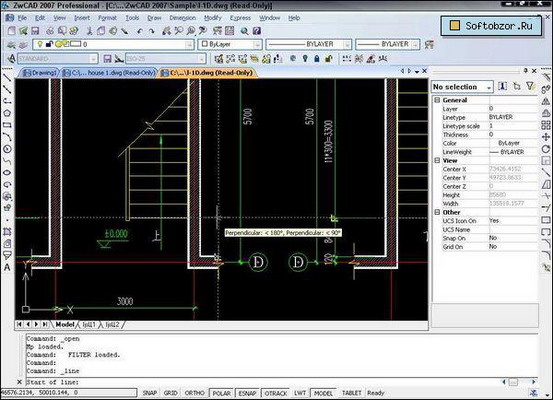The height and width of the screenshot is (400, 553).
Task: Click the Open file icon in toolbar
Action: [x=23, y=31]
